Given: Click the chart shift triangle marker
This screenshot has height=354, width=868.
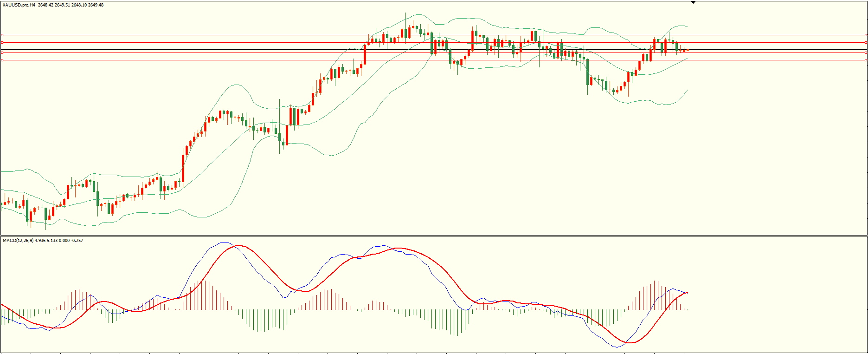Looking at the screenshot, I should tap(693, 2).
